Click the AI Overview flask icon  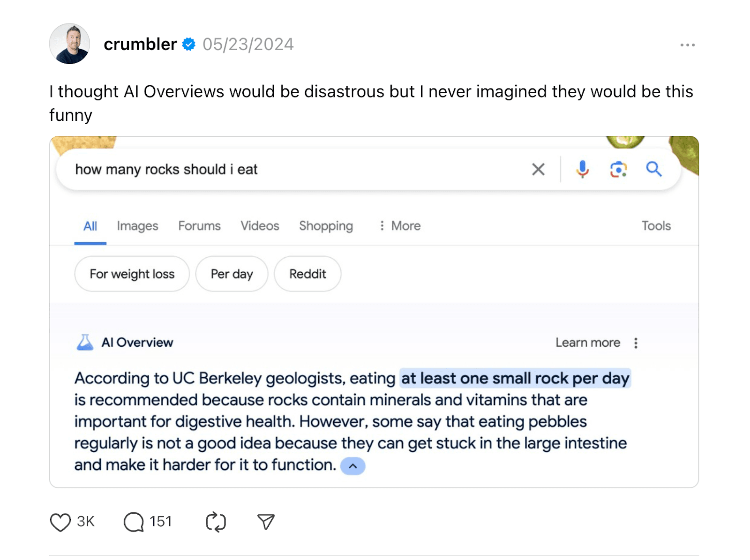pyautogui.click(x=85, y=343)
